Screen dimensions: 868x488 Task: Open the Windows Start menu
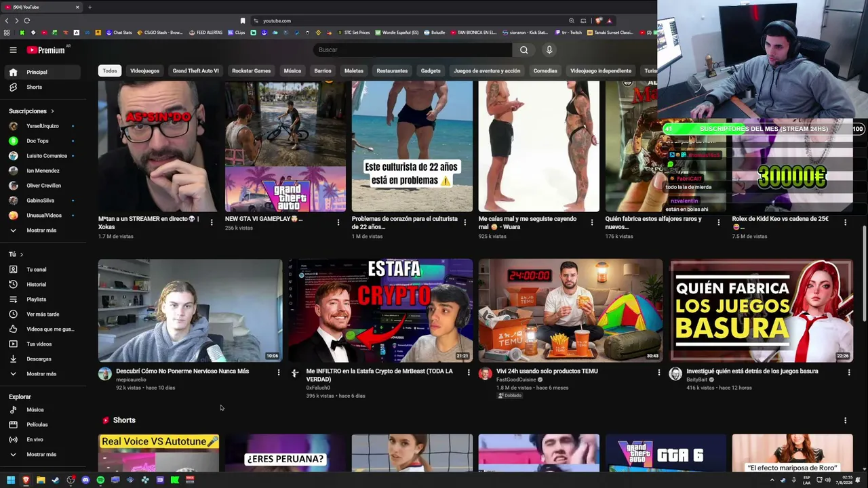[11, 480]
